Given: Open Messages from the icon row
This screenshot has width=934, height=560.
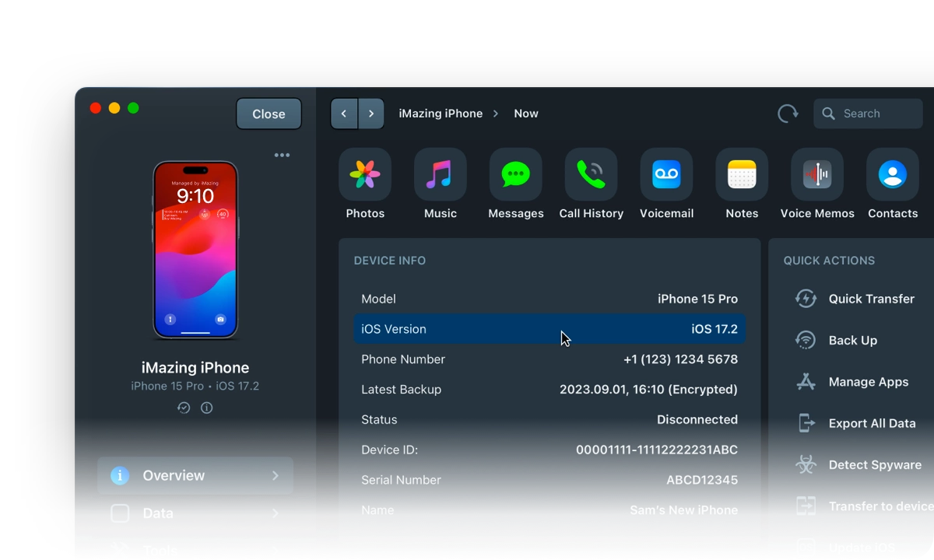Looking at the screenshot, I should click(x=515, y=175).
